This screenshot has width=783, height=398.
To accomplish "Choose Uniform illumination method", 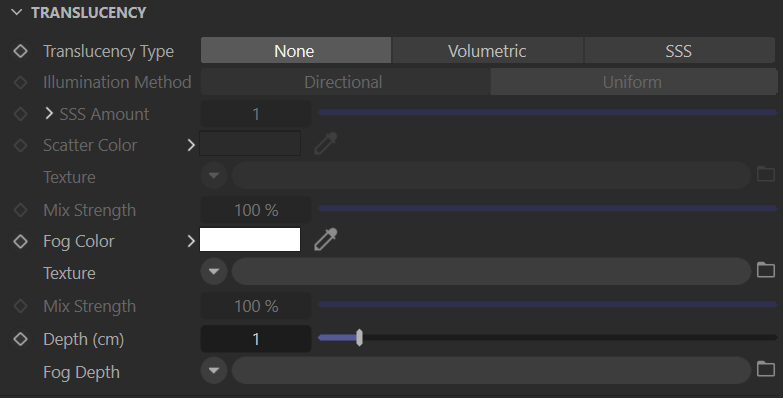I will (633, 82).
